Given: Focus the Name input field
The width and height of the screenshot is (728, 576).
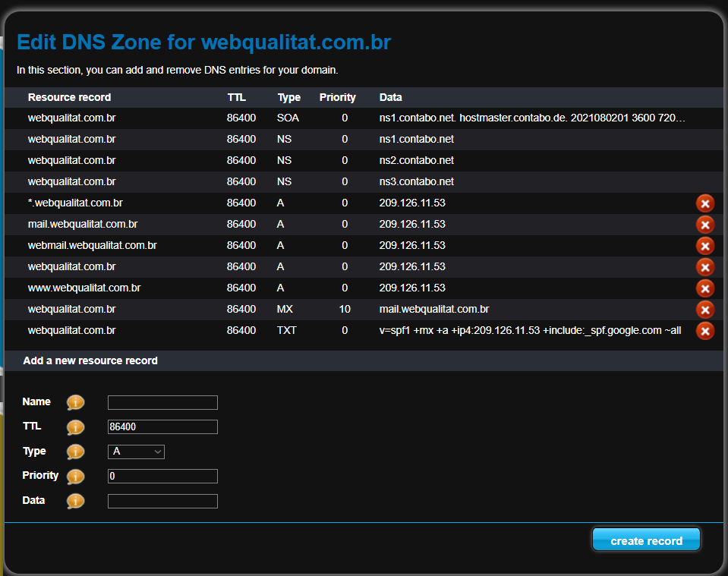Looking at the screenshot, I should tap(162, 402).
